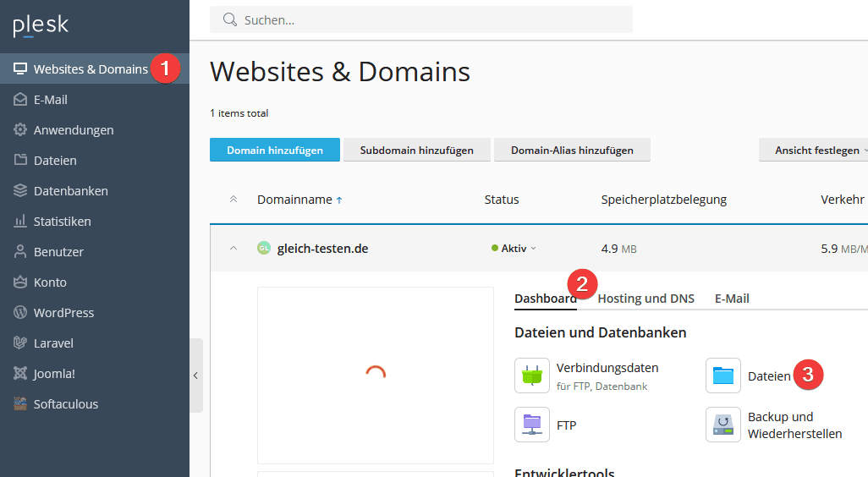Open the FTP folder icon
This screenshot has height=477, width=868.
tap(532, 425)
